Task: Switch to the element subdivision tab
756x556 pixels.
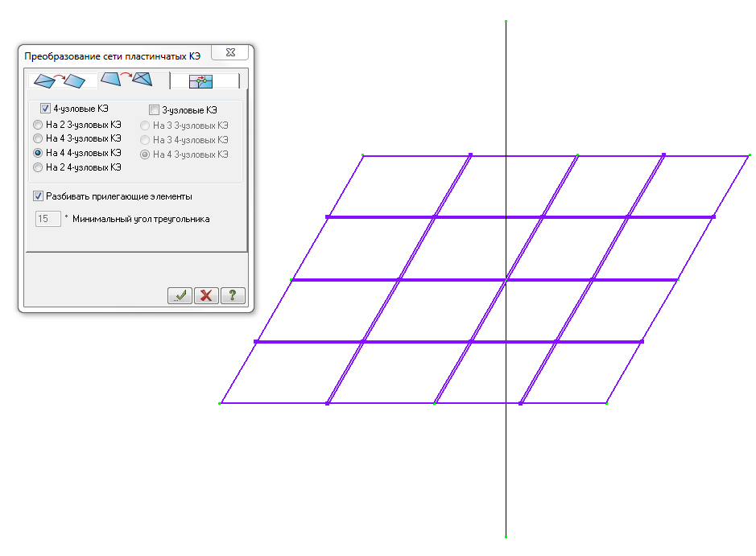Action: pyautogui.click(x=134, y=80)
